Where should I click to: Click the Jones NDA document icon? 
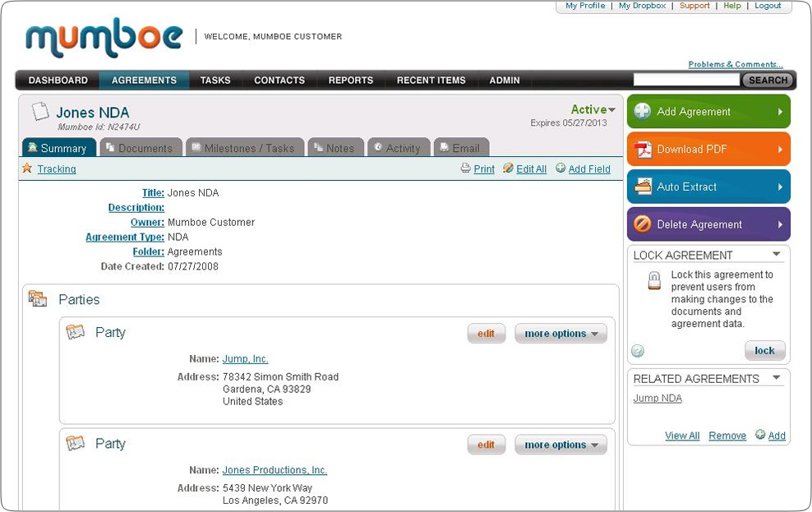40,111
